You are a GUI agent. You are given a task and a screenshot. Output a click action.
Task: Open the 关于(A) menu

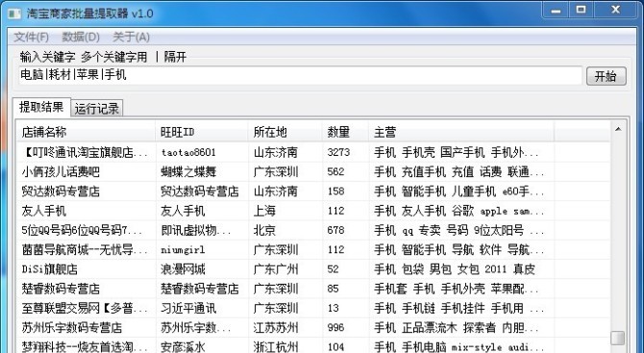pyautogui.click(x=131, y=38)
